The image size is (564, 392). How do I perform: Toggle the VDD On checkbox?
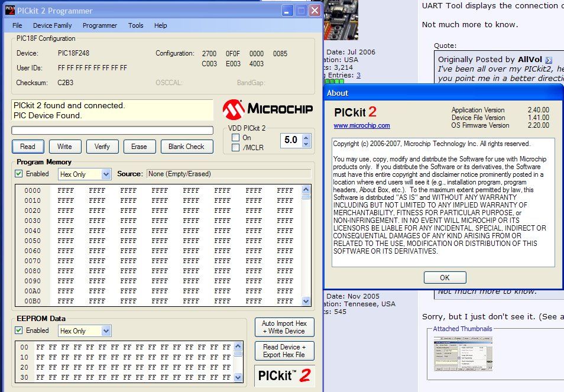pyautogui.click(x=236, y=137)
